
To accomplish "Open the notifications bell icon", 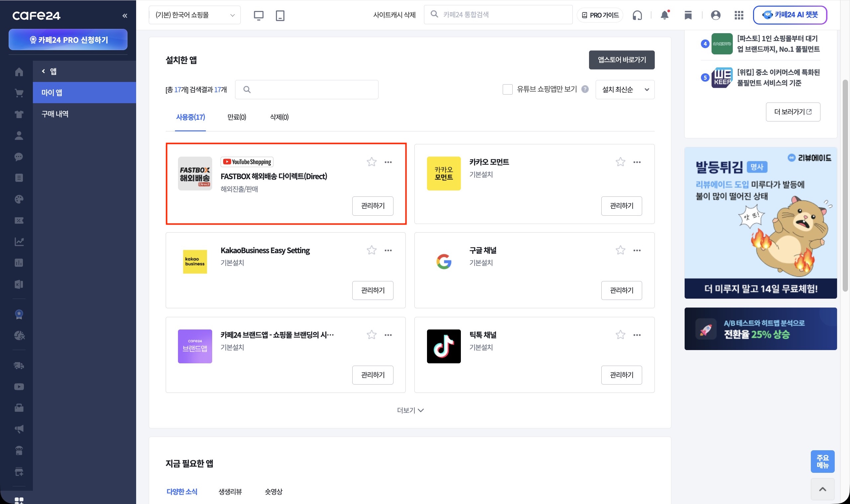I will coord(665,15).
